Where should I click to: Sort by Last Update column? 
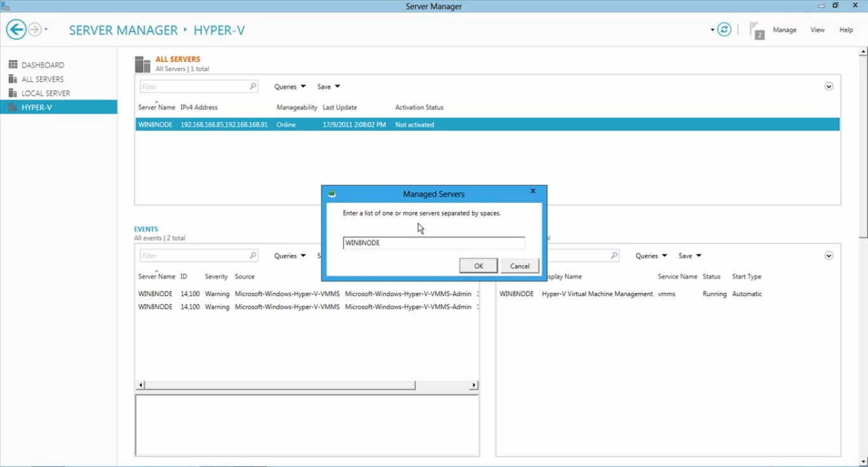[340, 107]
